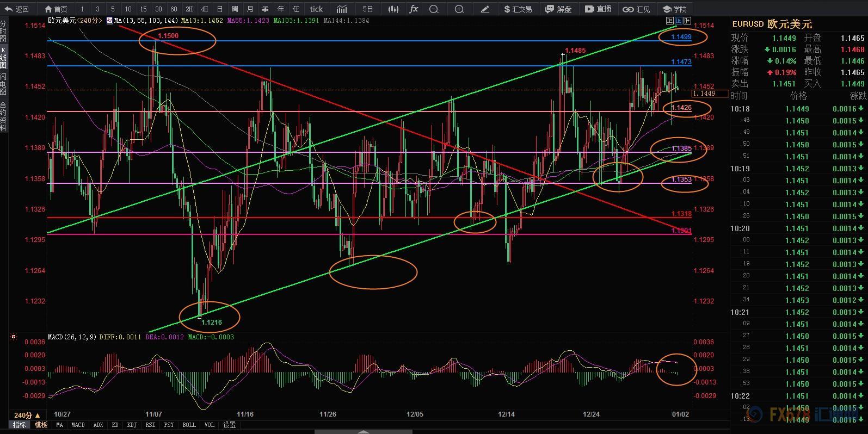This screenshot has width=868, height=434.
Task: Open 学院 academy section
Action: coord(674,9)
